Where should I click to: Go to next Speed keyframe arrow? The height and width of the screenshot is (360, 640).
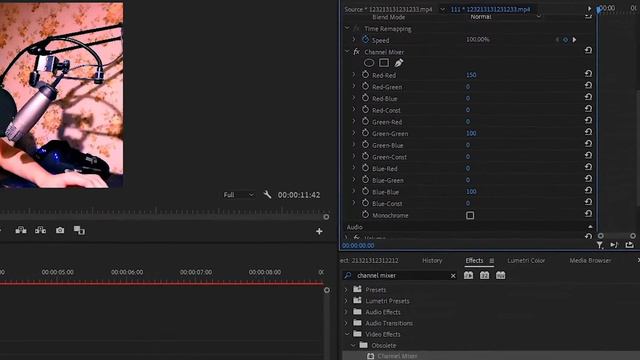(574, 40)
